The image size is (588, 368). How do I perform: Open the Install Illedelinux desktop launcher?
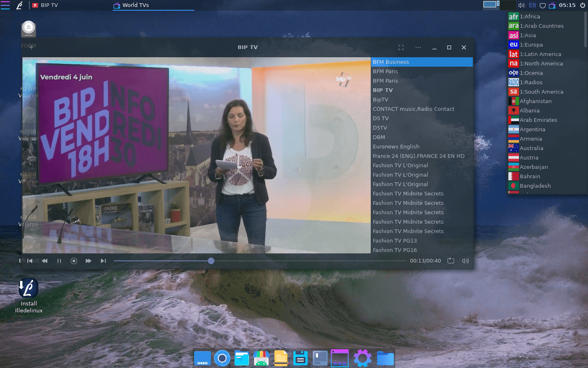(29, 296)
